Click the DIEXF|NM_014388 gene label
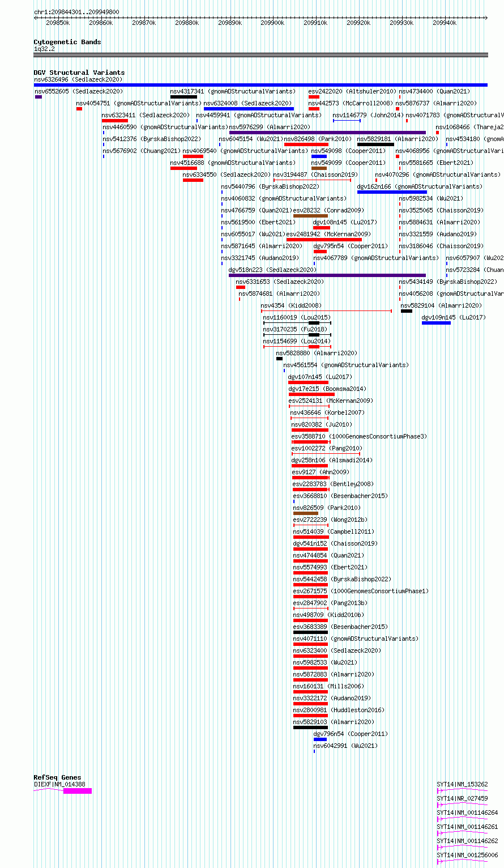 coord(59,784)
